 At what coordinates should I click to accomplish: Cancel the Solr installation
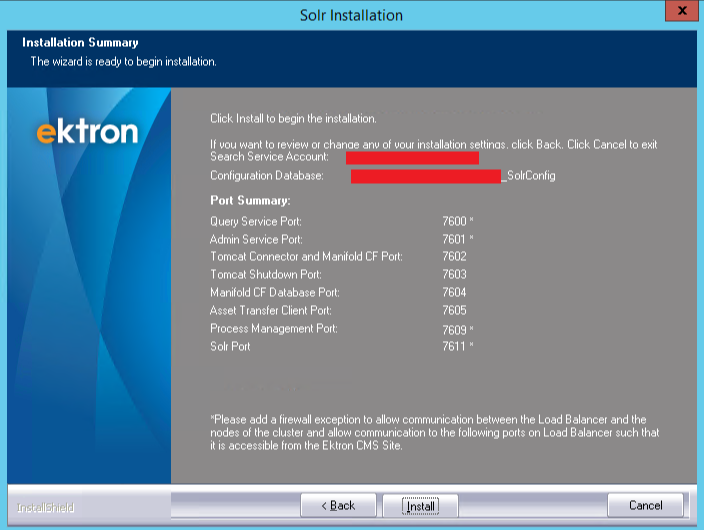(x=645, y=505)
